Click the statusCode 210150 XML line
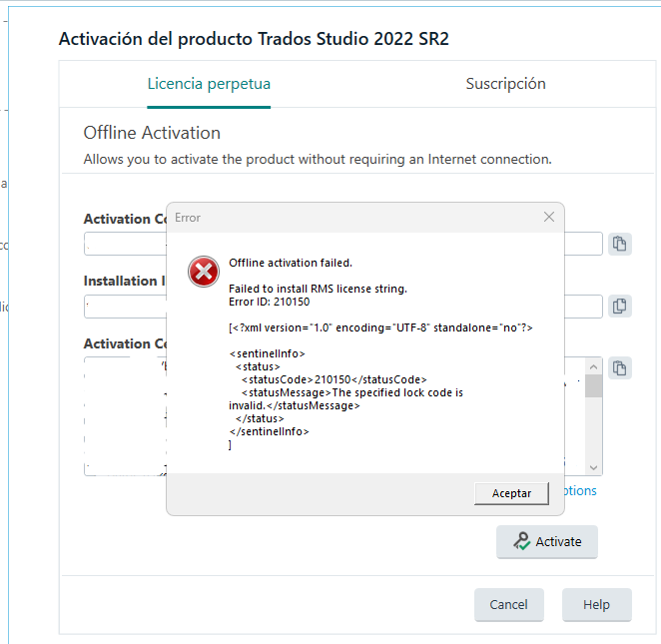 point(333,379)
